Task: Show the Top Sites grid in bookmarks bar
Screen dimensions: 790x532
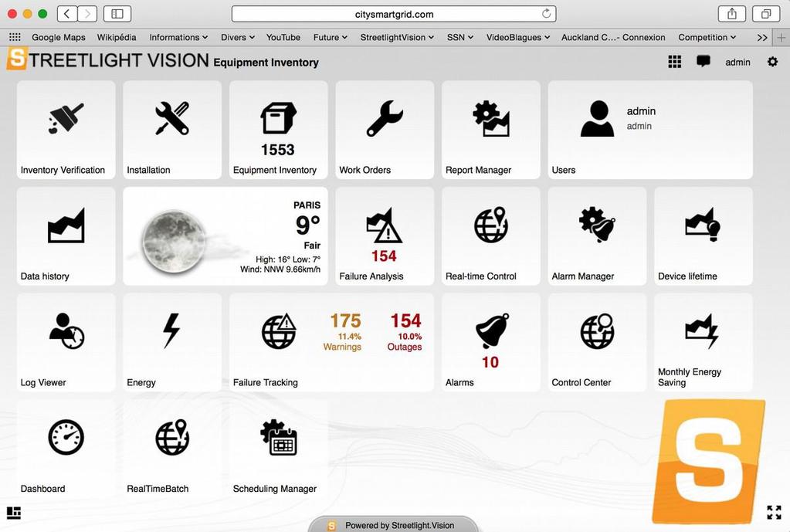Action: [15, 37]
